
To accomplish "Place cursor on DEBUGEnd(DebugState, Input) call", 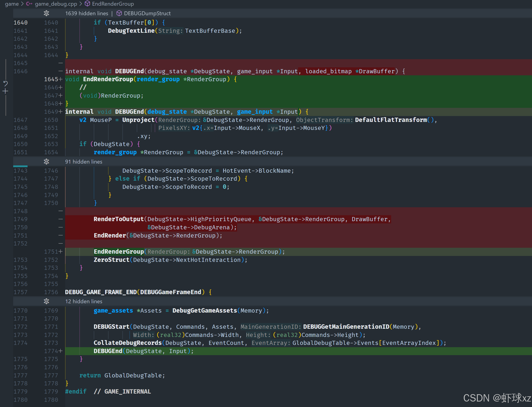I will point(108,351).
